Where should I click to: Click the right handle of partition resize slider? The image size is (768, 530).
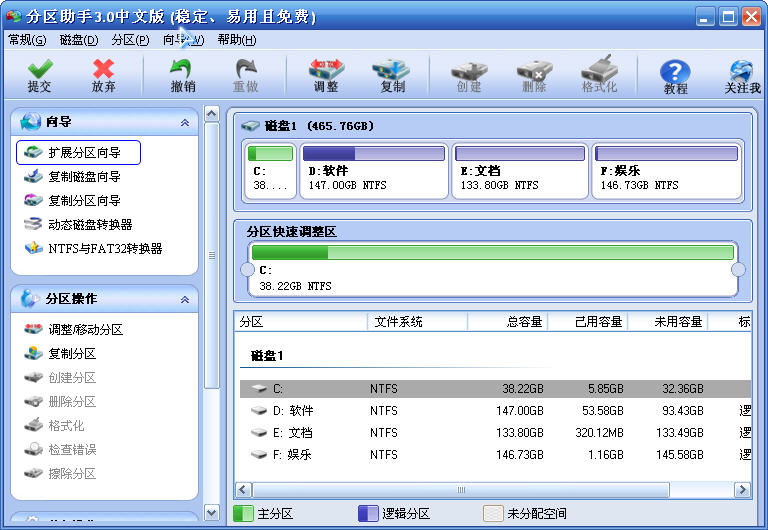pyautogui.click(x=739, y=270)
